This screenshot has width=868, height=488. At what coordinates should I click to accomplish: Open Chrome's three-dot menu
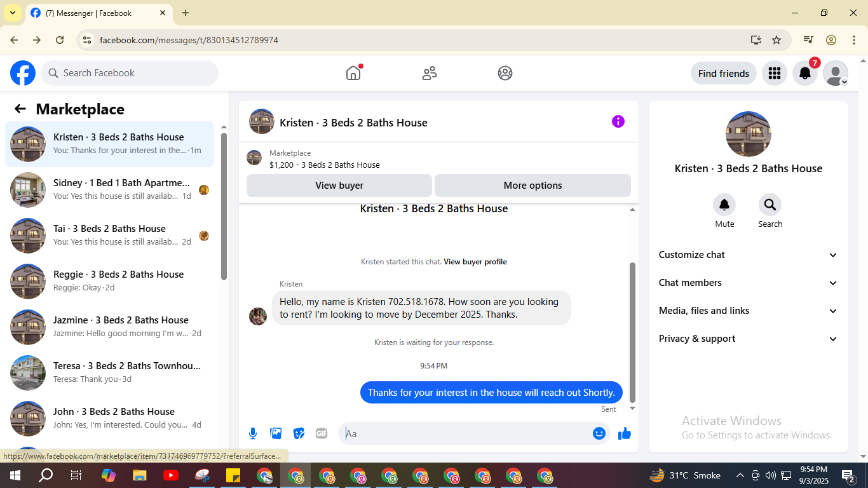tap(854, 40)
